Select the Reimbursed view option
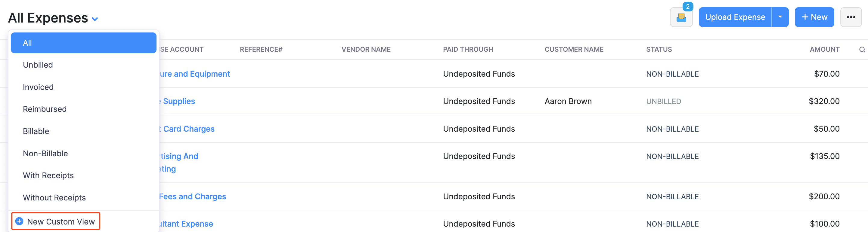 45,109
